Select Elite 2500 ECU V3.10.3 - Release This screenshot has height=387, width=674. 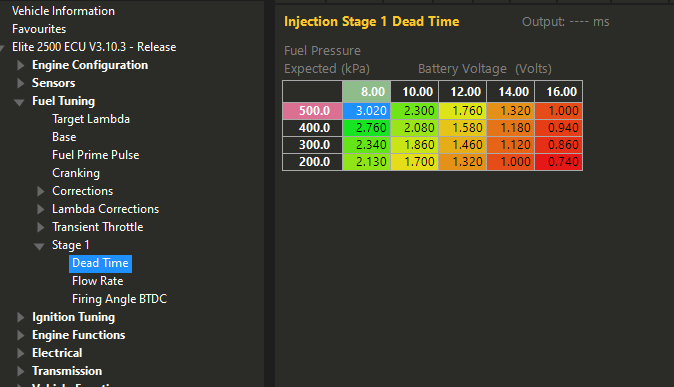94,47
